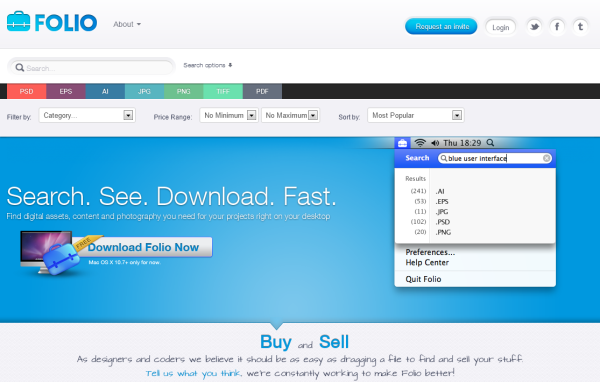The height and width of the screenshot is (382, 600).
Task: Click the iMac with briefcase image
Action: pos(50,252)
